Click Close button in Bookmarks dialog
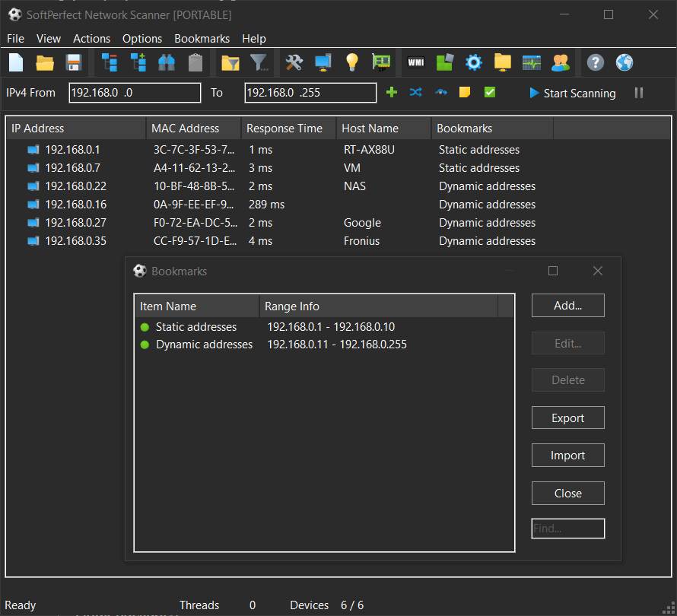This screenshot has height=616, width=677. pos(567,493)
